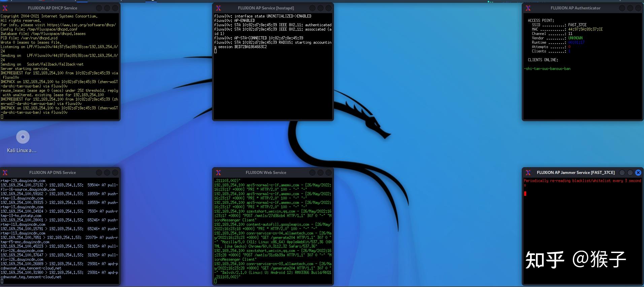Screen dimensions: 644x287
Task: Close the FLUXION AP Authenticator window
Action: click(x=638, y=8)
